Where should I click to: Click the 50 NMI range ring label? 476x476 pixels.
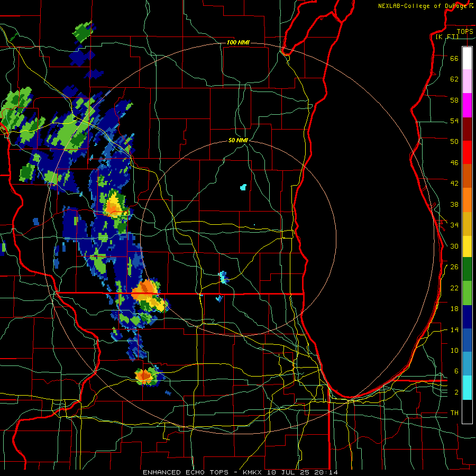click(x=239, y=140)
